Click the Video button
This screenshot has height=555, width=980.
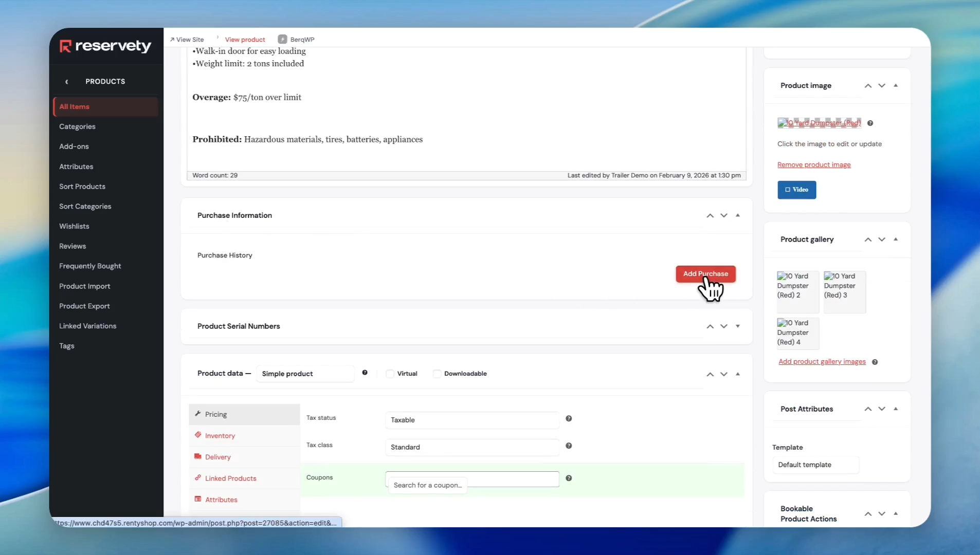pyautogui.click(x=796, y=190)
